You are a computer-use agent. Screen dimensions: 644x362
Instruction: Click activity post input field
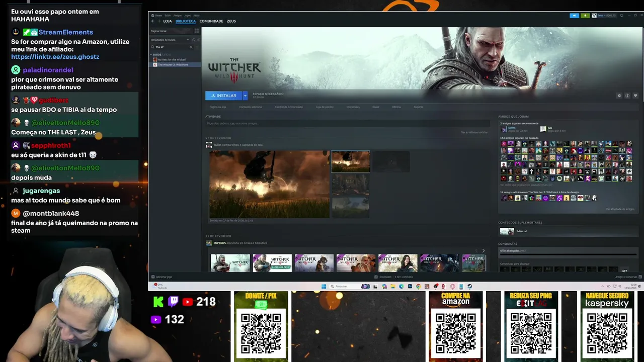click(x=347, y=123)
